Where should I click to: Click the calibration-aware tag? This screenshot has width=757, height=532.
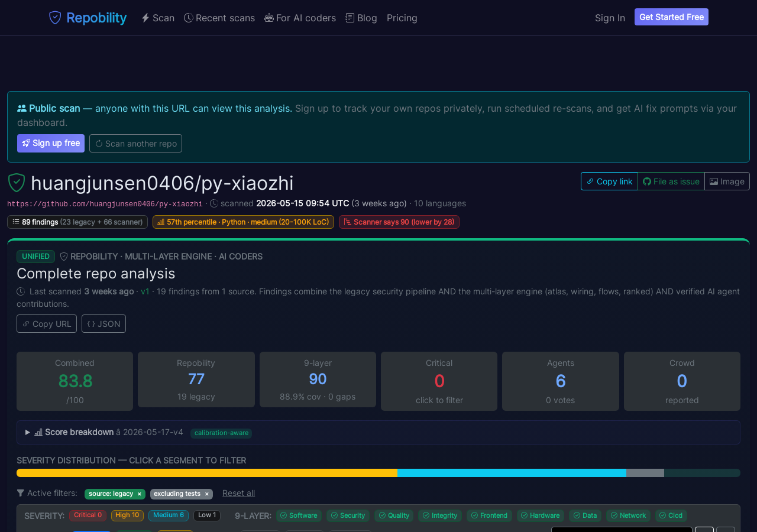pos(221,433)
